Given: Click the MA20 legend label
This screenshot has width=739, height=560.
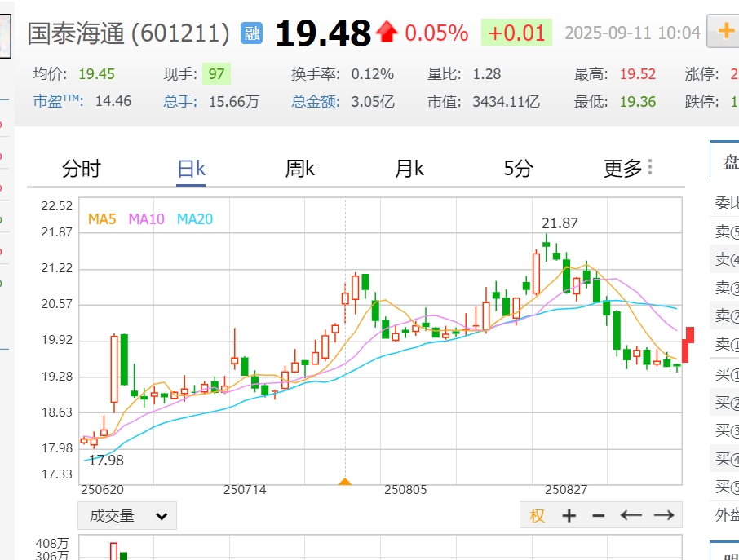Looking at the screenshot, I should [195, 219].
